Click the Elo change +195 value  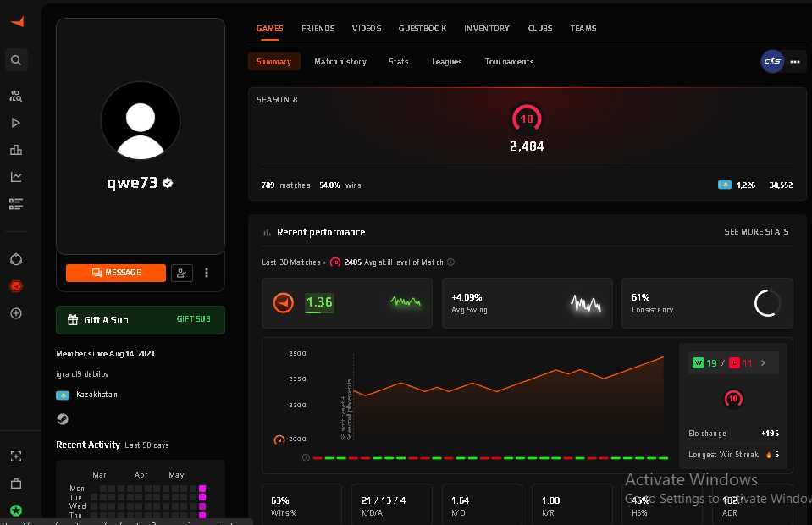click(x=770, y=434)
